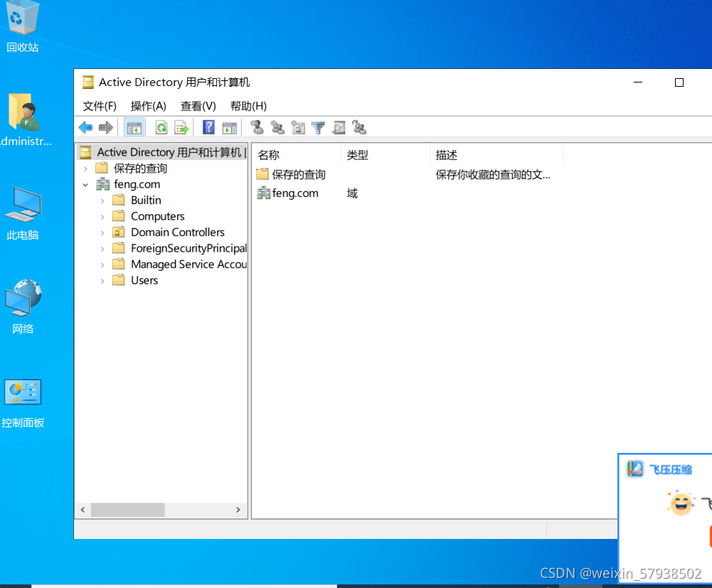Open the 文件(F) menu
This screenshot has width=712, height=588.
pos(100,106)
